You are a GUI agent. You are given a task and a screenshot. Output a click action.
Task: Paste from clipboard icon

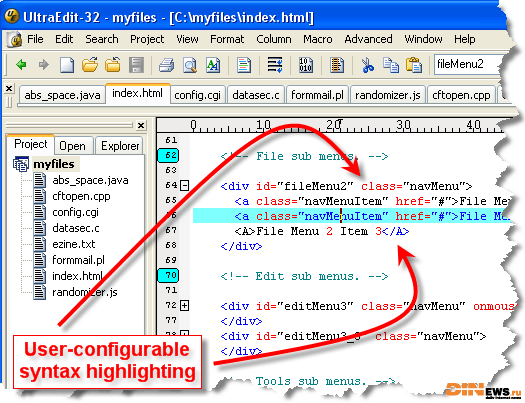[x=414, y=65]
